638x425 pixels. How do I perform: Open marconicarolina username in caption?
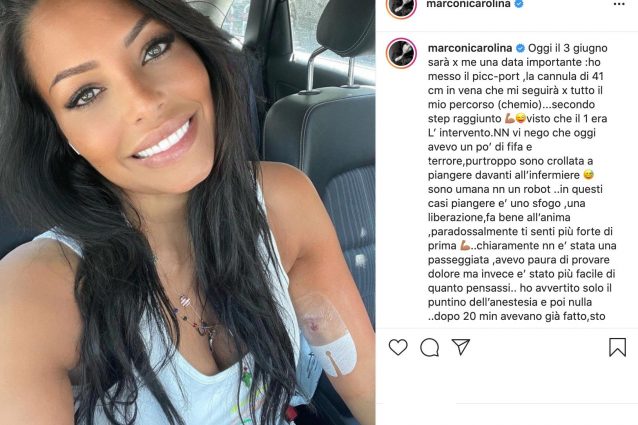click(470, 48)
